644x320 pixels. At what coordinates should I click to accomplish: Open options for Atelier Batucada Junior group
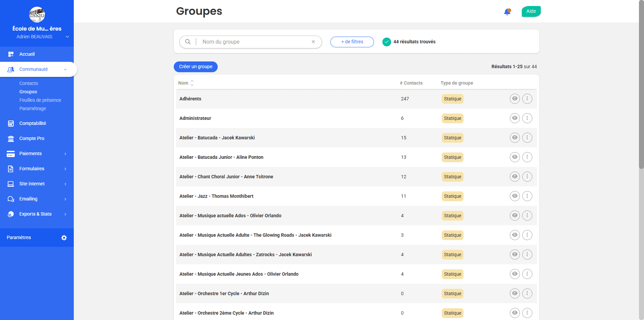click(x=527, y=157)
